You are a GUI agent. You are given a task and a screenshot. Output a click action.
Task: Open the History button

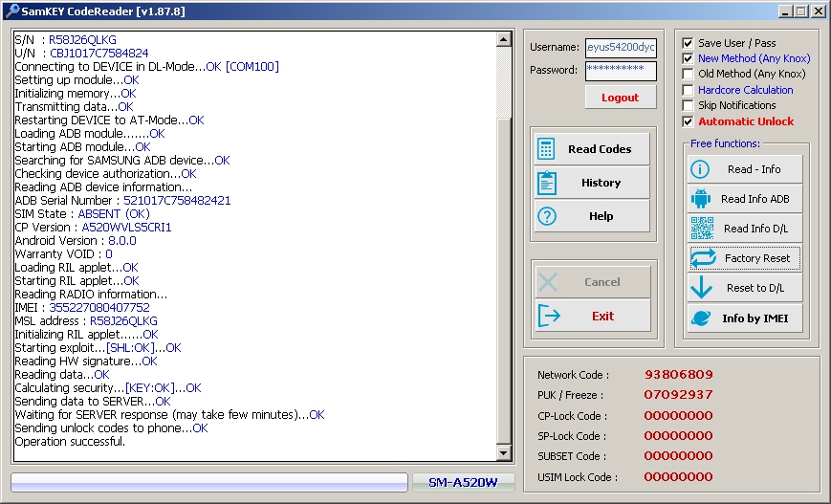[x=592, y=183]
